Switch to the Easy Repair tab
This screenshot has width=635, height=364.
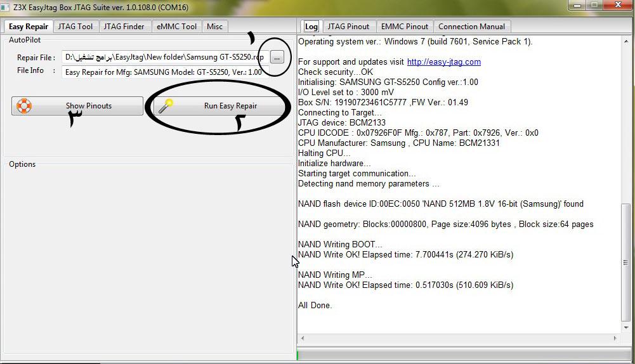[x=29, y=27]
